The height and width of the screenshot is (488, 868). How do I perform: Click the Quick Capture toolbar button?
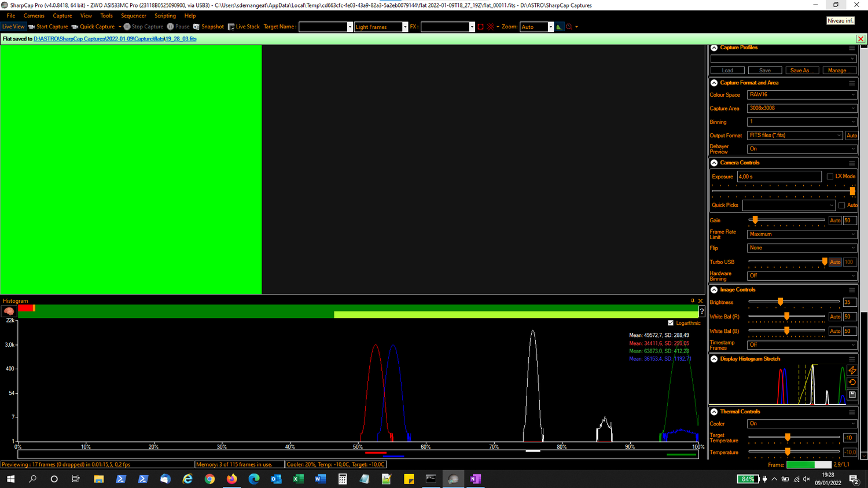pos(93,27)
